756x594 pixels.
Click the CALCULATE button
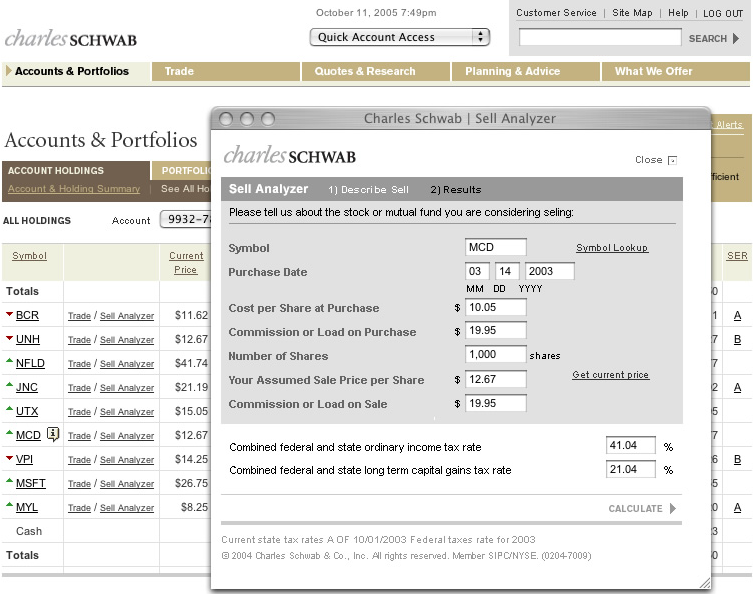click(642, 509)
